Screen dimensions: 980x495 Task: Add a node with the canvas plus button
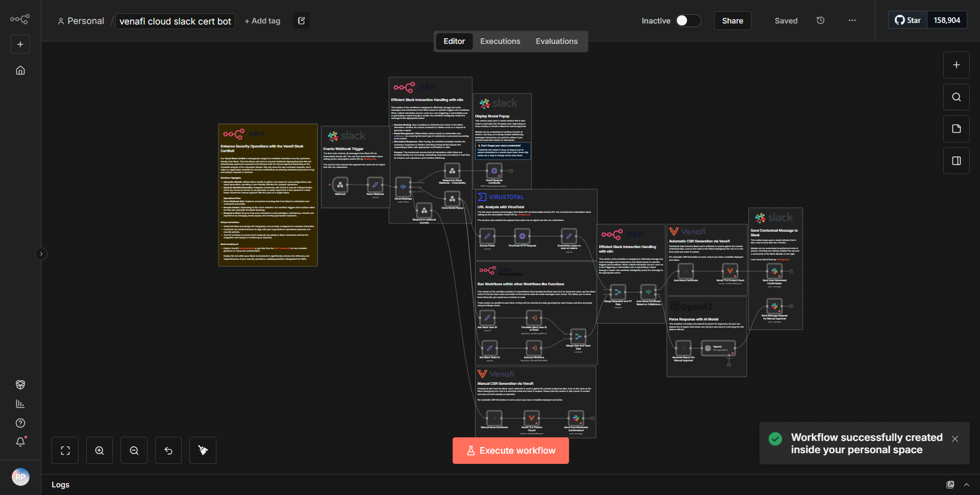[x=957, y=65]
